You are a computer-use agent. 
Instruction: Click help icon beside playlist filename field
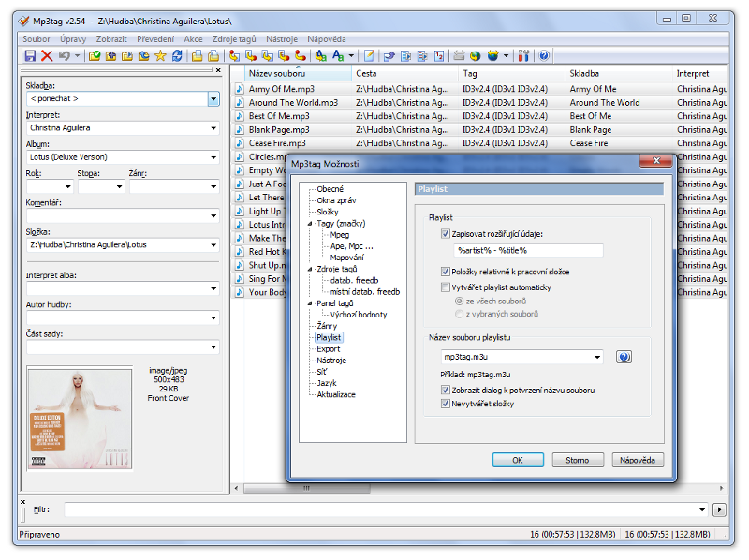tap(624, 357)
